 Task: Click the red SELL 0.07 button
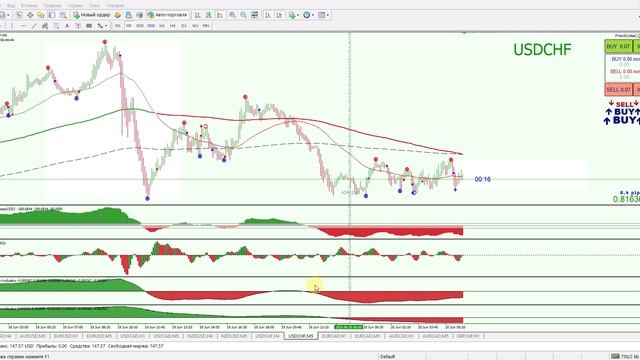pyautogui.click(x=618, y=89)
